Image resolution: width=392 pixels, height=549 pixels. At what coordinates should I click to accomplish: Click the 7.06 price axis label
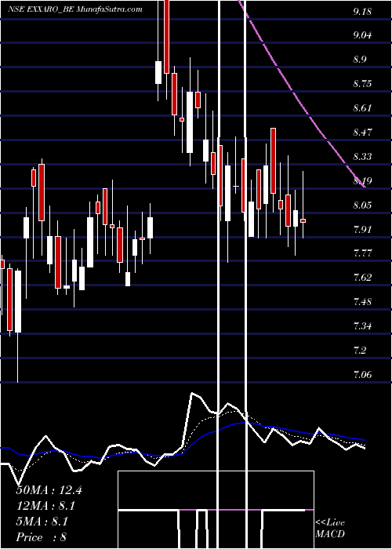[362, 375]
